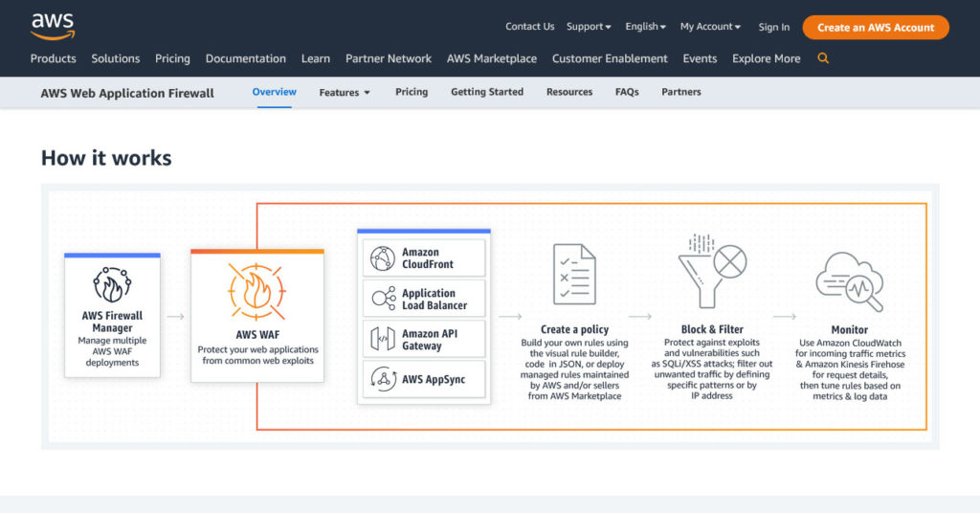Screen dimensions: 980x513
Task: Click the AWS AppSync icon
Action: [x=383, y=379]
